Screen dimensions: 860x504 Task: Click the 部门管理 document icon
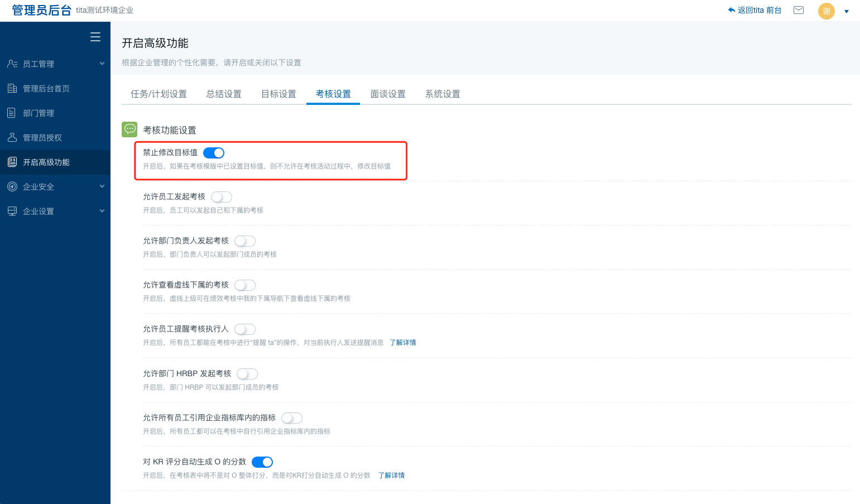point(12,113)
